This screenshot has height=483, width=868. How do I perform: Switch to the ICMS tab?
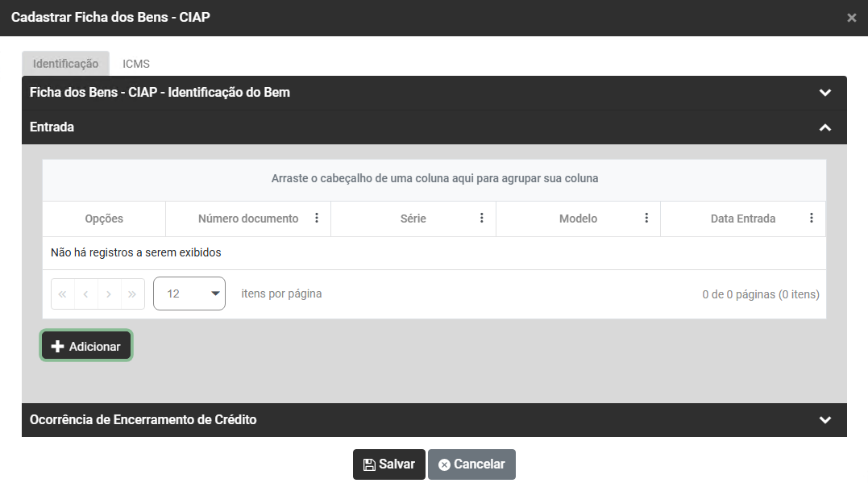[136, 64]
